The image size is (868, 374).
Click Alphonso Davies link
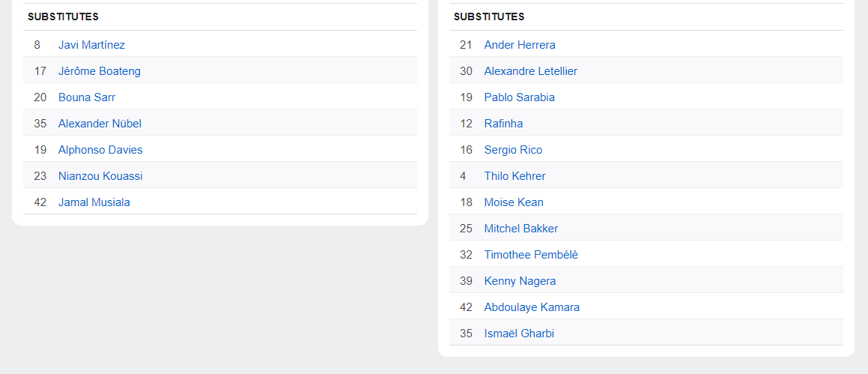100,150
